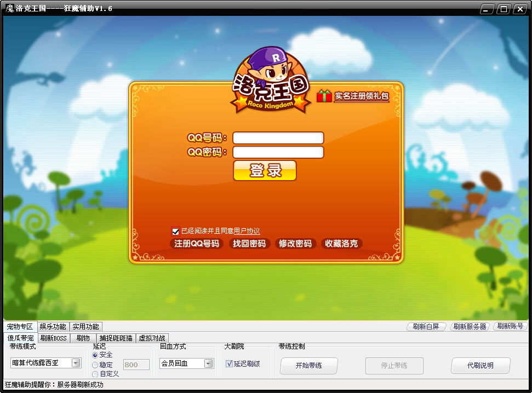
Task: Open the 虚拟对战 sub-tab
Action: pos(152,338)
